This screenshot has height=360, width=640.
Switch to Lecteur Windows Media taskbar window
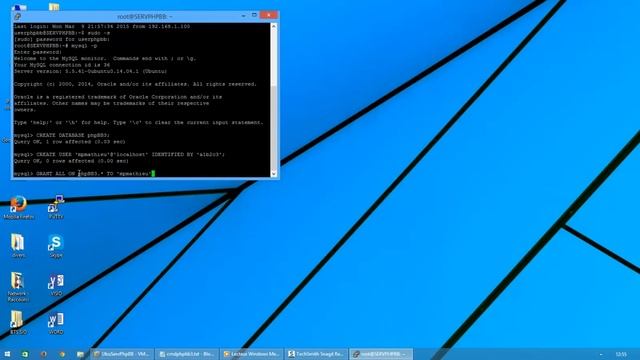click(252, 354)
